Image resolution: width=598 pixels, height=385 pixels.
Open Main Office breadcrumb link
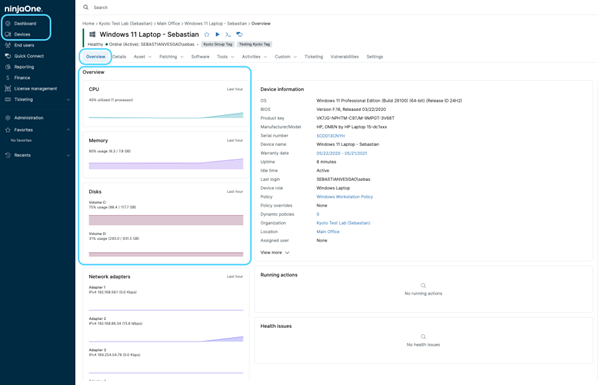click(x=168, y=24)
